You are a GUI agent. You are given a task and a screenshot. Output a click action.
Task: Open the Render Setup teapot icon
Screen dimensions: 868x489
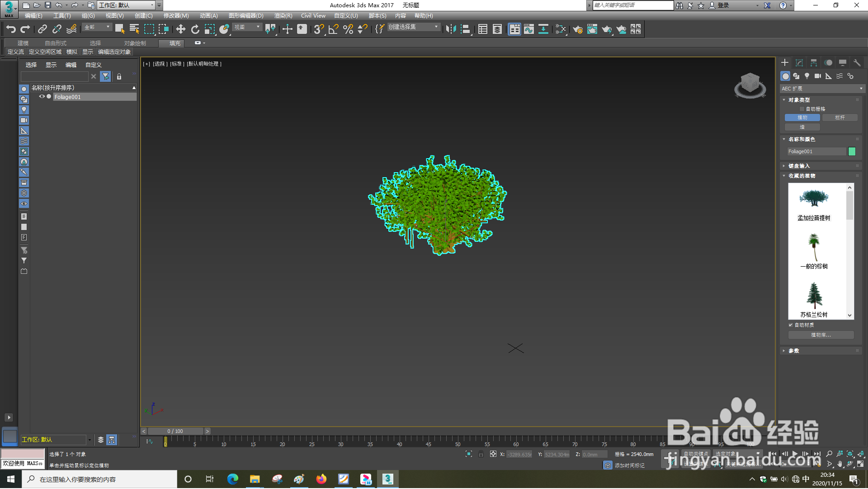coord(577,29)
